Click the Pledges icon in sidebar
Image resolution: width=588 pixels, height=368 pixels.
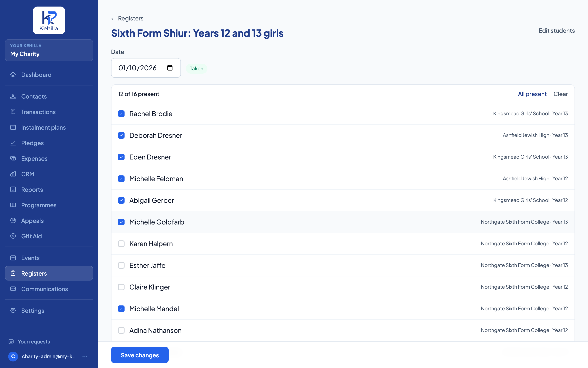click(13, 143)
